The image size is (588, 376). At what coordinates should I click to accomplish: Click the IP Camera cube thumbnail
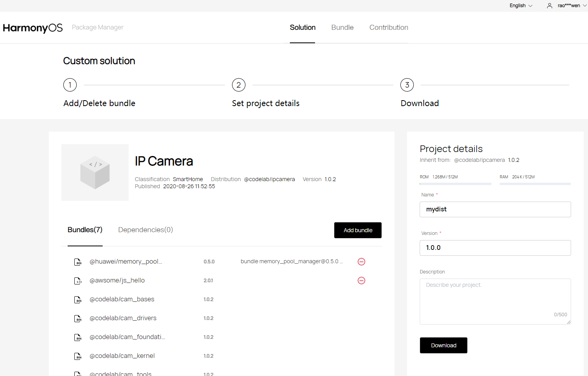pos(95,172)
